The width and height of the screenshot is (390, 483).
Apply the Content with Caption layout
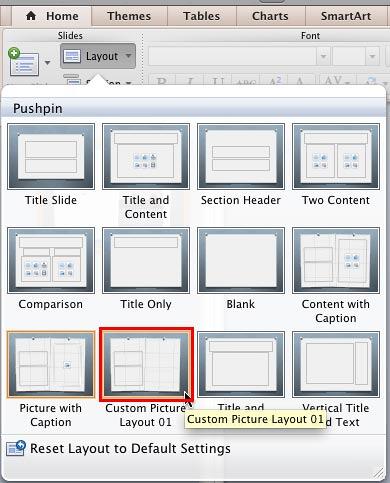pyautogui.click(x=336, y=260)
